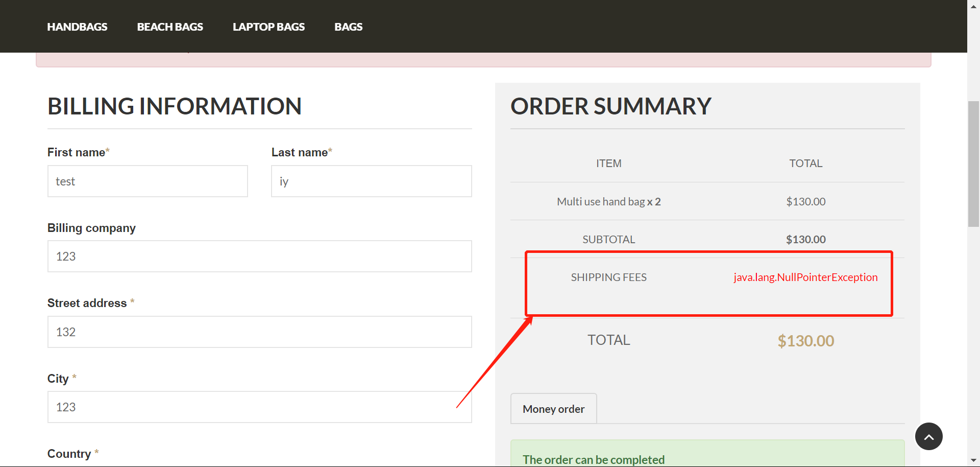
Task: Click the ORDER SUMMARY heading
Action: [610, 106]
